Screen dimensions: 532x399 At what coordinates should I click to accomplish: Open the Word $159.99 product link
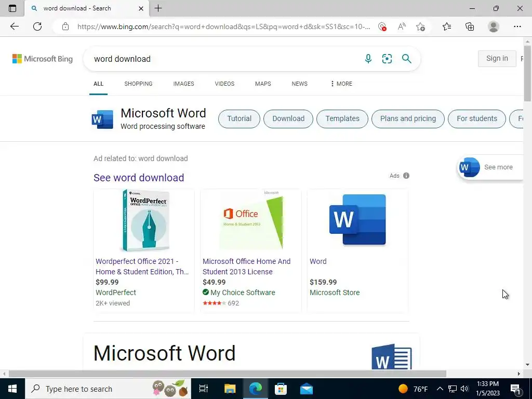click(x=318, y=261)
